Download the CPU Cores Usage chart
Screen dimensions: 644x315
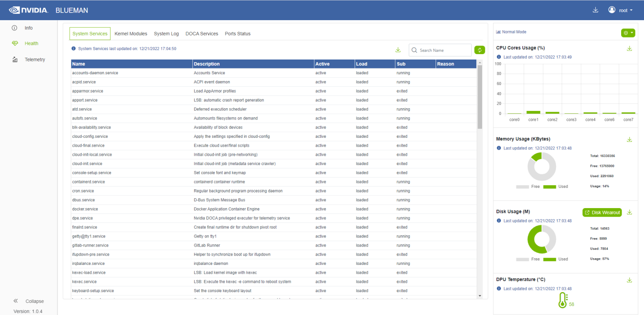point(629,48)
